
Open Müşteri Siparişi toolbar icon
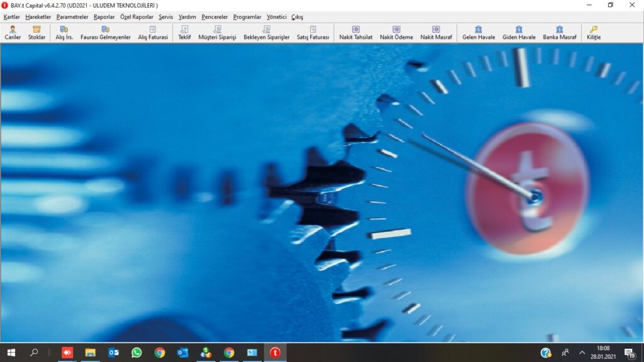tap(217, 33)
